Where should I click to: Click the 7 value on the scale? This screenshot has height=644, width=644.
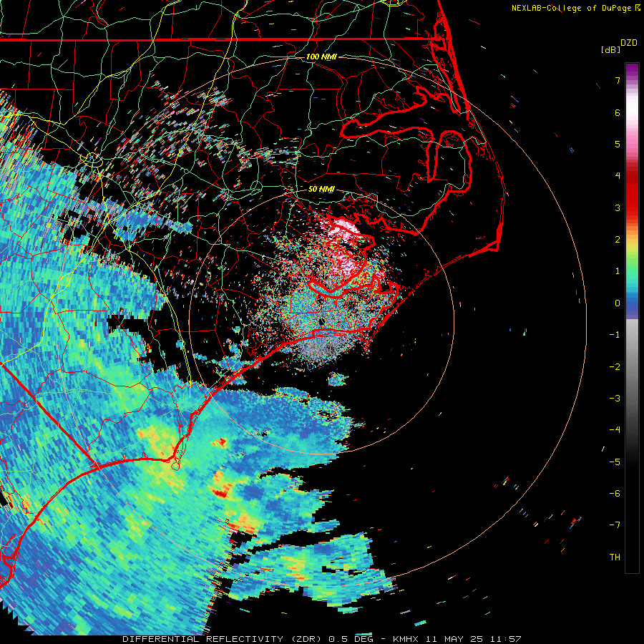[618, 80]
